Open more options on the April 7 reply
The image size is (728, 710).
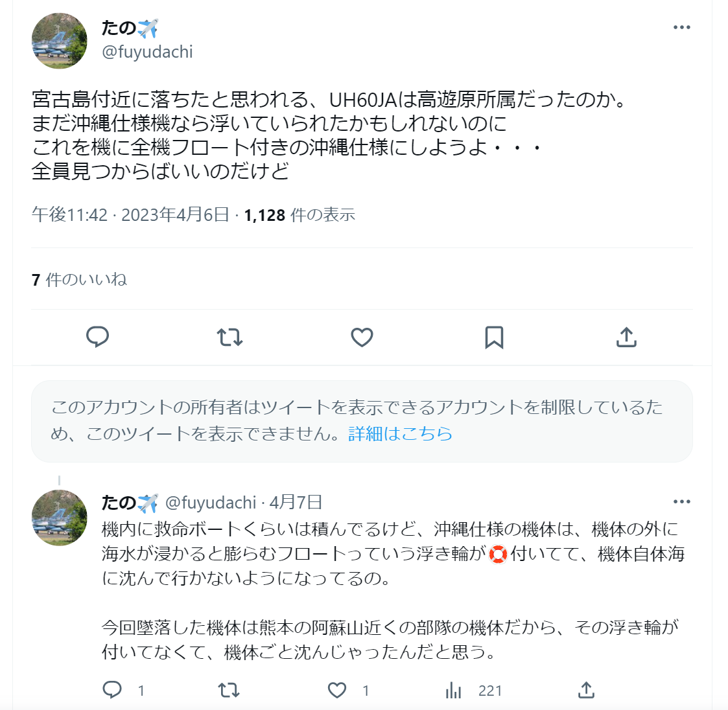point(681,502)
